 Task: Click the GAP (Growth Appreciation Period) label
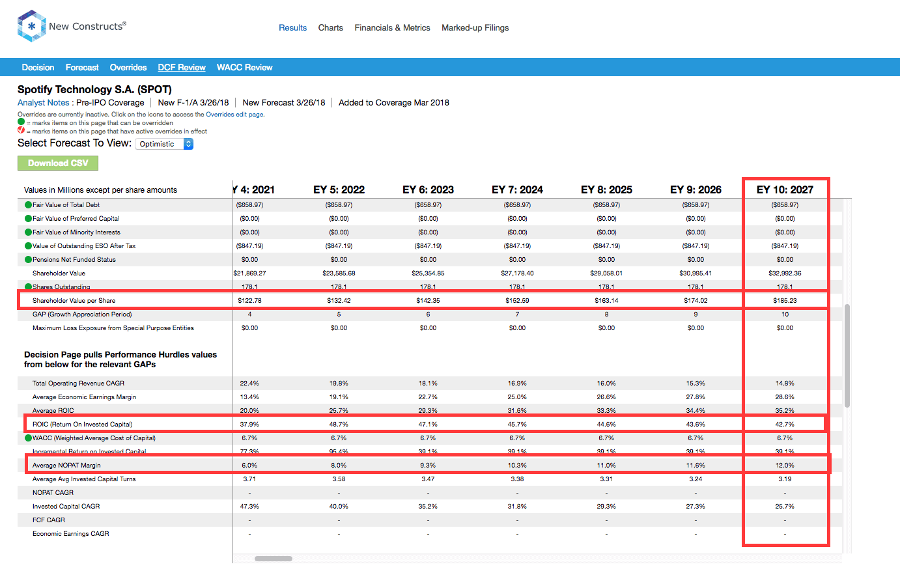click(x=82, y=314)
